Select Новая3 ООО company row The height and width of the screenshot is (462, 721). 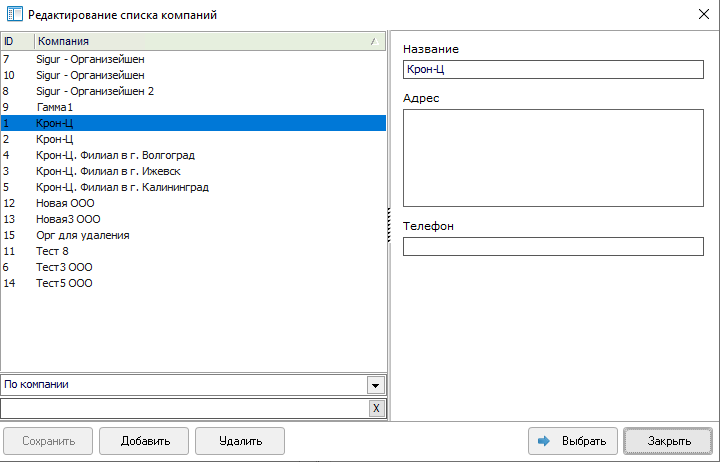coord(68,219)
